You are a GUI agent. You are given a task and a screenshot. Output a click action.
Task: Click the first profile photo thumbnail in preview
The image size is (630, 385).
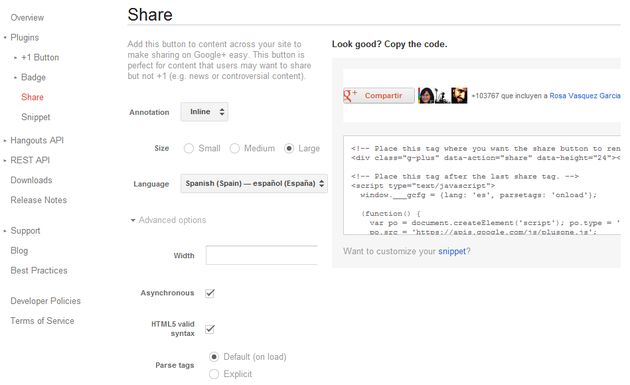click(426, 96)
